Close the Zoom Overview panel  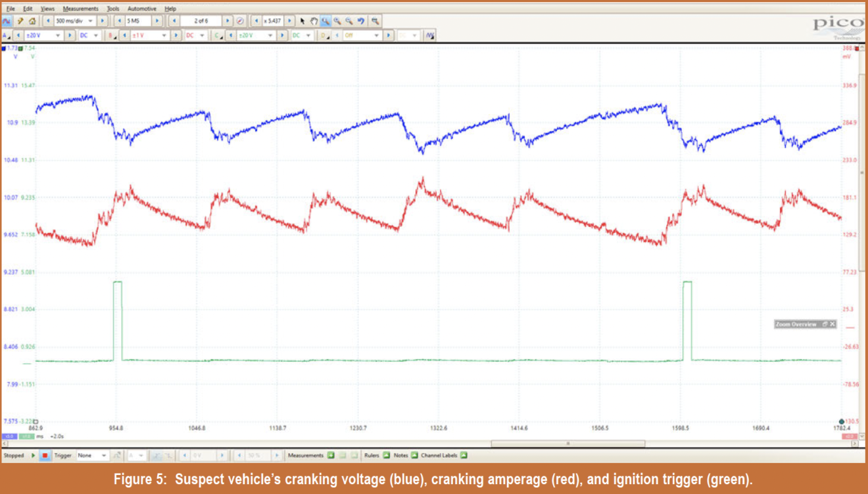[x=832, y=324]
